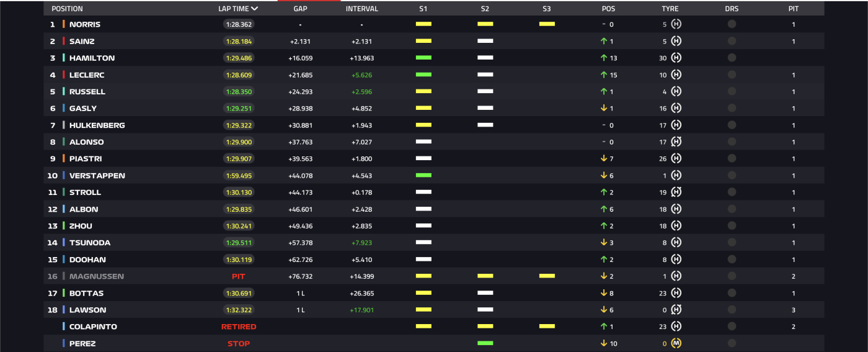Click the DRS indicator dot for Alonso
868x352 pixels.
click(x=732, y=142)
